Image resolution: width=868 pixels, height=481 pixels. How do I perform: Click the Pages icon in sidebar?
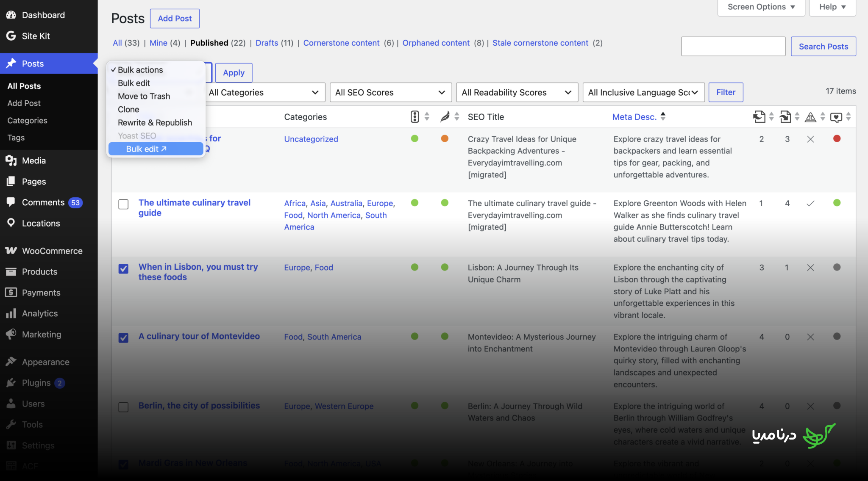11,181
